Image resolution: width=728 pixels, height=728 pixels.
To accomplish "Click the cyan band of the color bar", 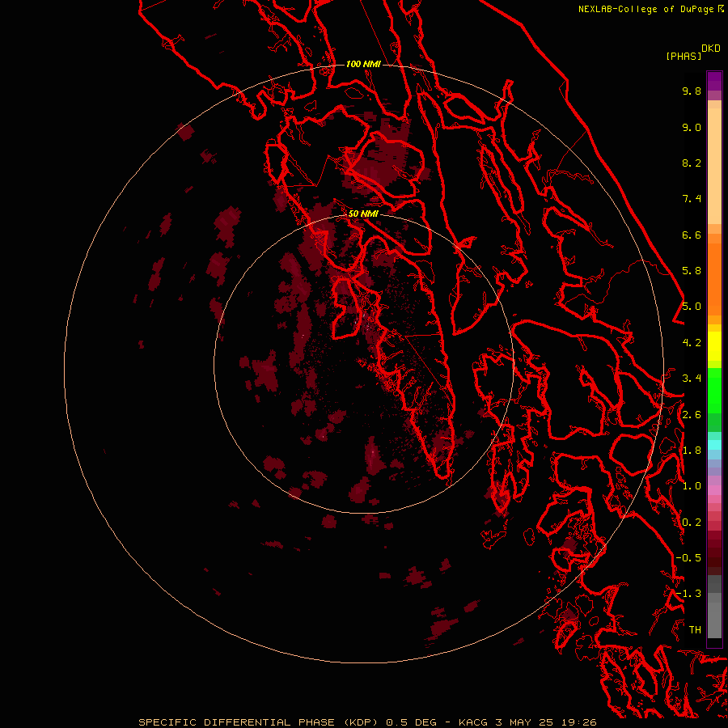I will (x=714, y=445).
